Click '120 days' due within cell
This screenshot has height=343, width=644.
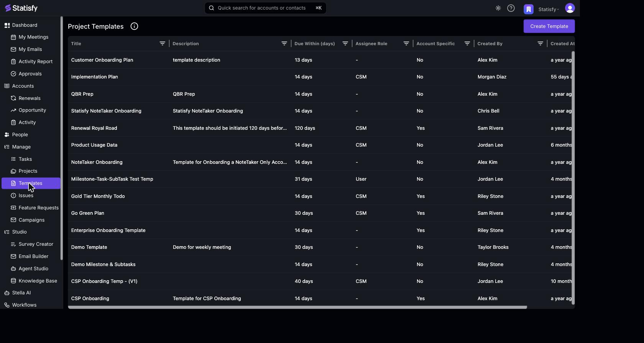coord(305,128)
